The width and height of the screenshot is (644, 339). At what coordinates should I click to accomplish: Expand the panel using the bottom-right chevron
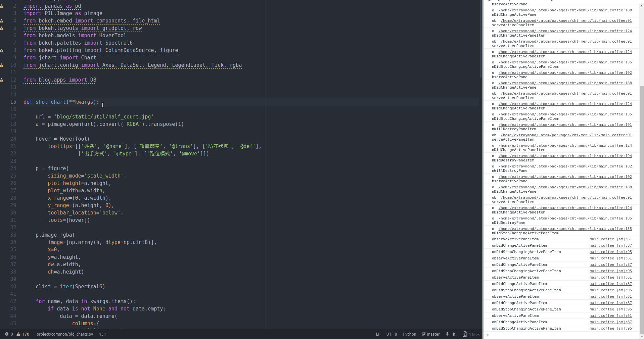[488, 335]
